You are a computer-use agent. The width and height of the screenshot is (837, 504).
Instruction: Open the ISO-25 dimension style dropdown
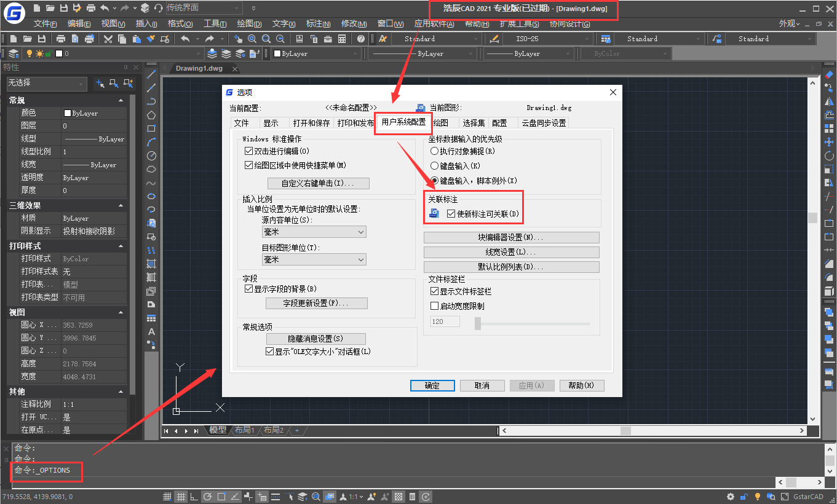coord(549,39)
